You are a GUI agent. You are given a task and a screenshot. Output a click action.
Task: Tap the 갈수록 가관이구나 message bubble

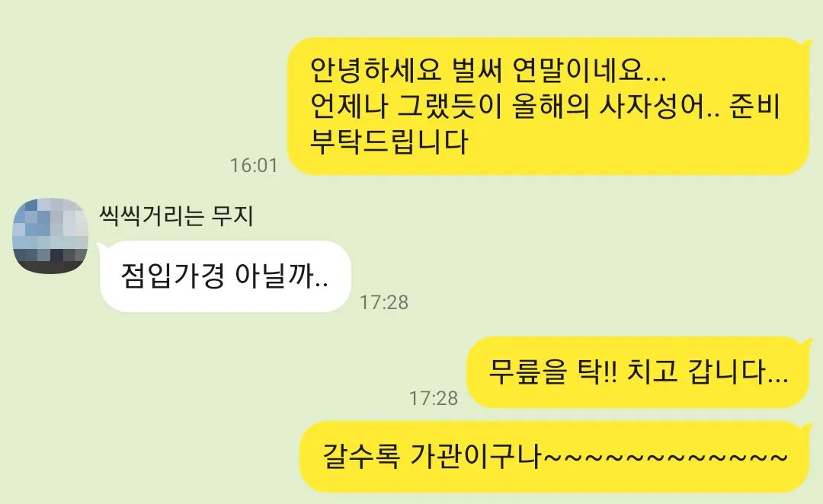[555, 456]
